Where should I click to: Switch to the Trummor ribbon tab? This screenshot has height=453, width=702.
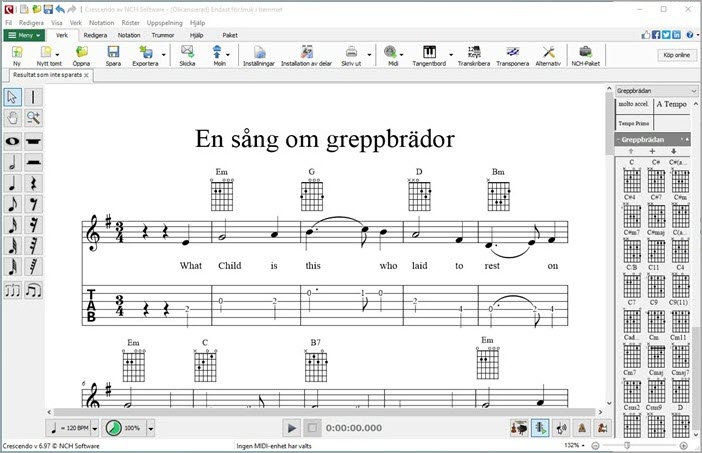click(163, 35)
